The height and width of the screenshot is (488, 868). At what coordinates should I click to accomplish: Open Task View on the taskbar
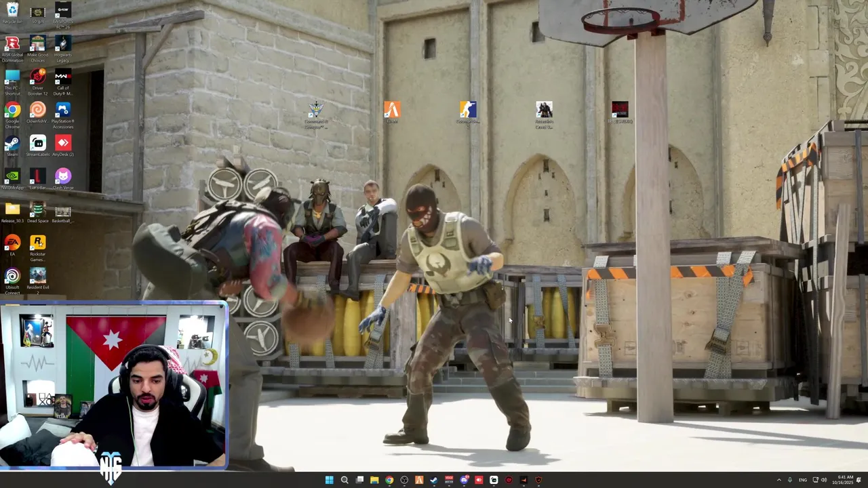click(359, 480)
